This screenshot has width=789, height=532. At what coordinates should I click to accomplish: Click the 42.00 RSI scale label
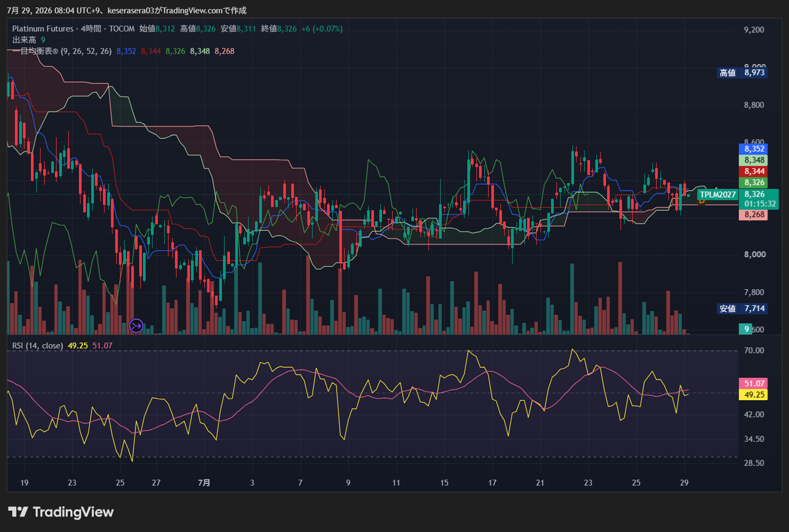point(754,415)
